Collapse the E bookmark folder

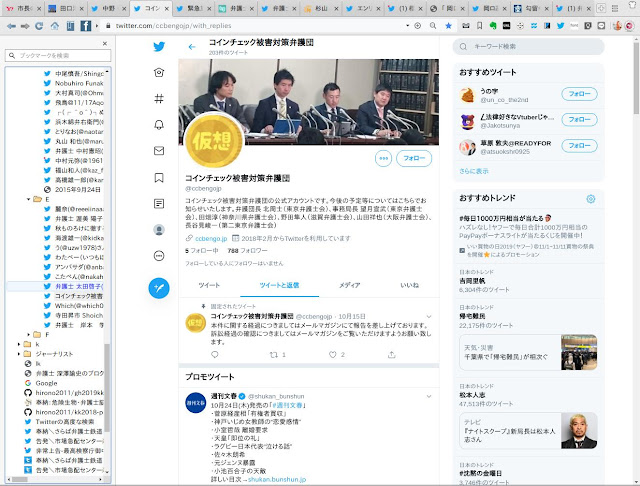click(29, 199)
